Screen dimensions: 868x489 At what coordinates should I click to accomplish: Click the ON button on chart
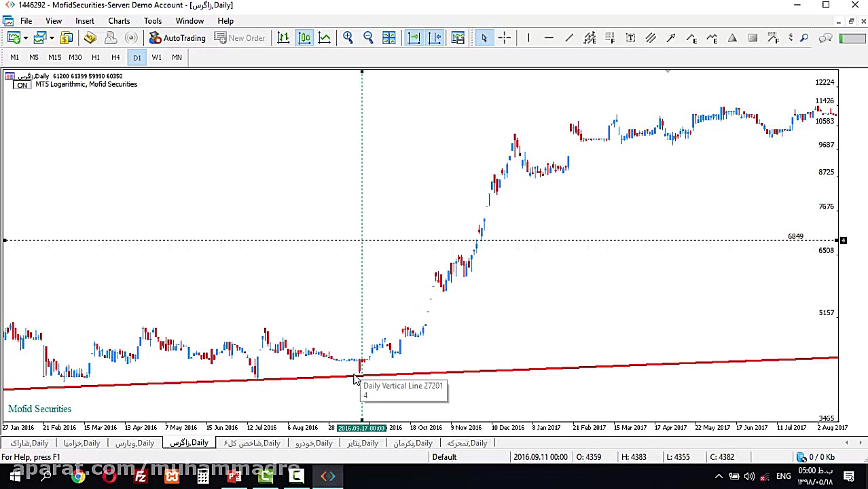pyautogui.click(x=22, y=85)
